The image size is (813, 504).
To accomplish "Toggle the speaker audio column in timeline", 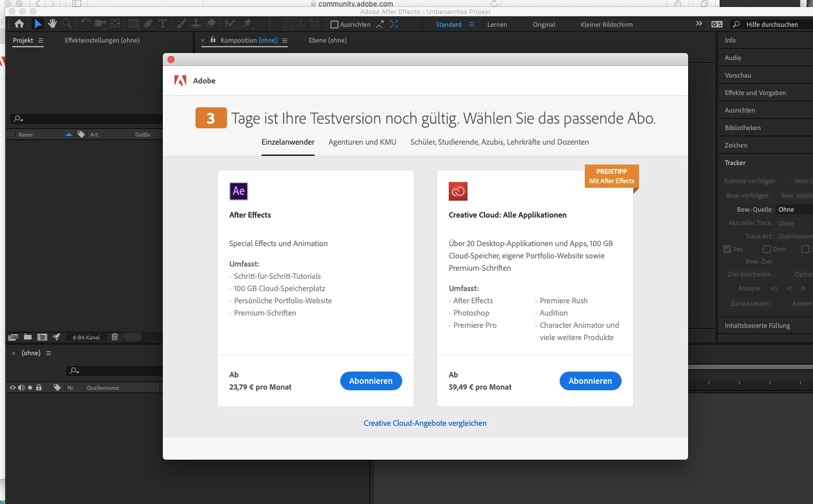I will (21, 387).
